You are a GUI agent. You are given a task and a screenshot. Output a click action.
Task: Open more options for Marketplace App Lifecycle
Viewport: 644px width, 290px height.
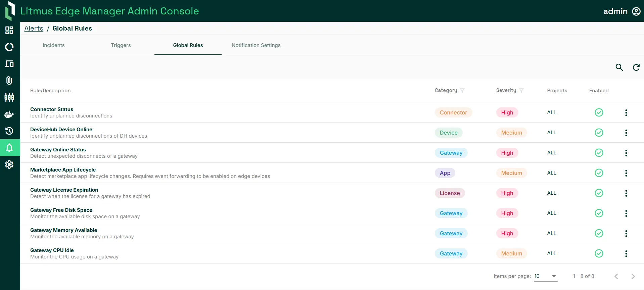point(626,173)
